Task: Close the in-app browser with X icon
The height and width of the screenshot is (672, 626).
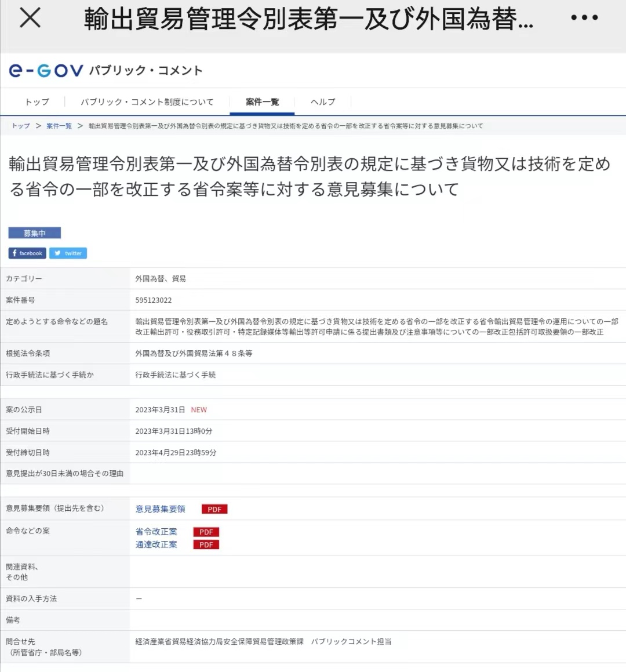Action: tap(30, 18)
